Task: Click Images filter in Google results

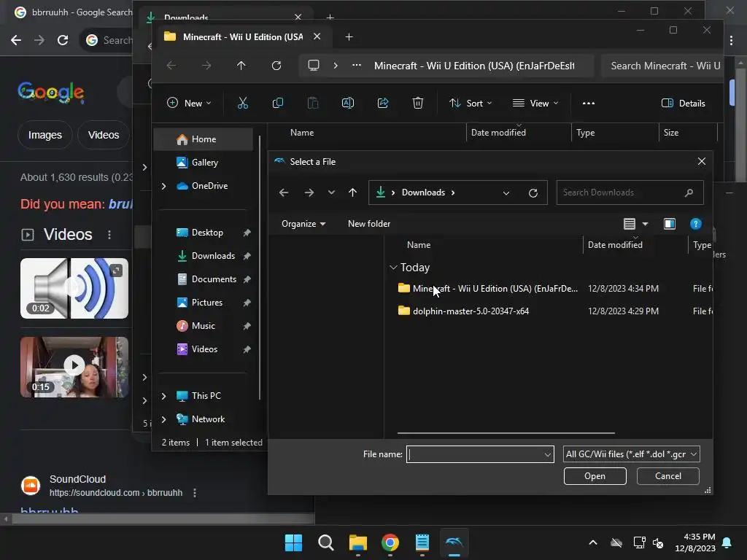Action: tap(44, 135)
